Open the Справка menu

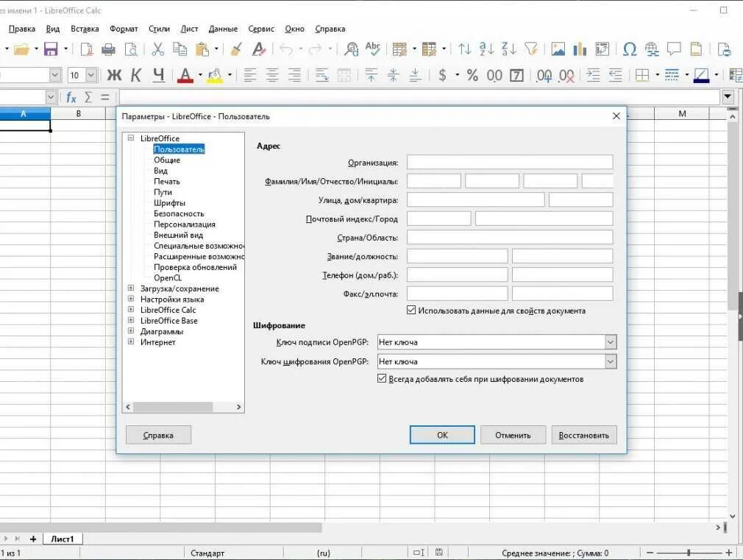click(x=330, y=29)
